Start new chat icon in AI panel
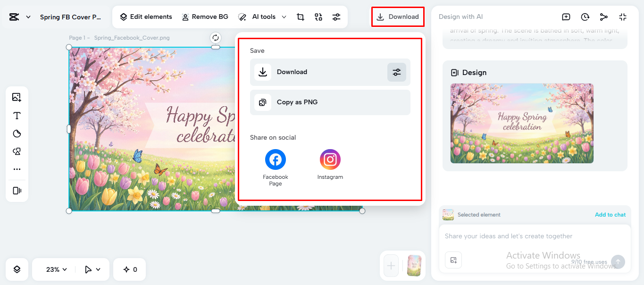This screenshot has height=285, width=644. [x=566, y=17]
